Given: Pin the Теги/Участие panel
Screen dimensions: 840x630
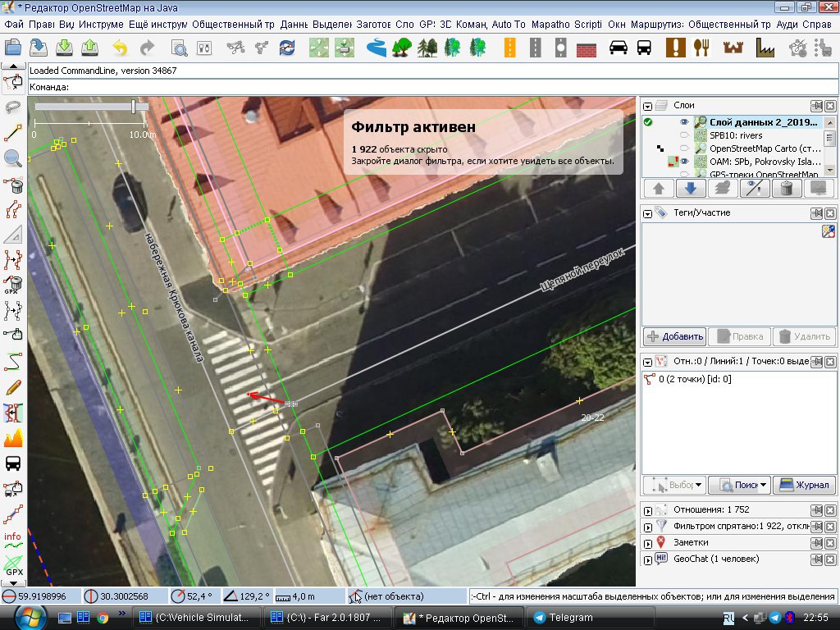Looking at the screenshot, I should (x=816, y=213).
